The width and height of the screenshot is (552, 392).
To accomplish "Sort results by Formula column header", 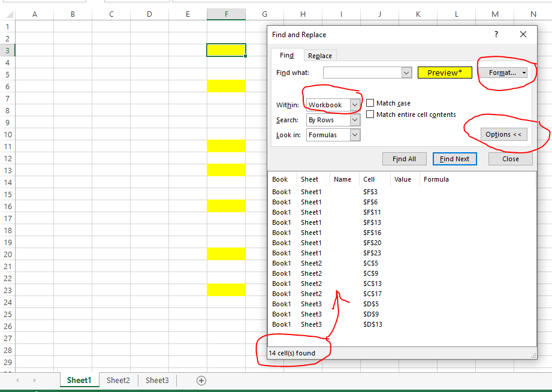I will tap(477, 179).
